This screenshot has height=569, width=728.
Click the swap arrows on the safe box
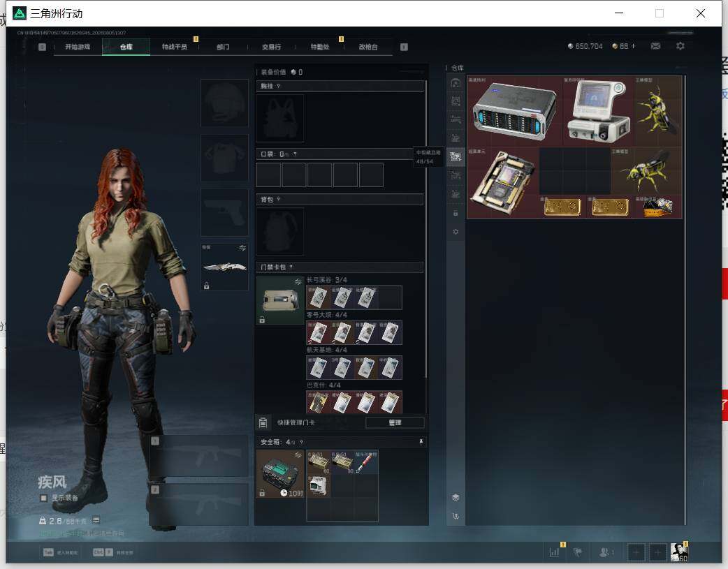click(298, 455)
